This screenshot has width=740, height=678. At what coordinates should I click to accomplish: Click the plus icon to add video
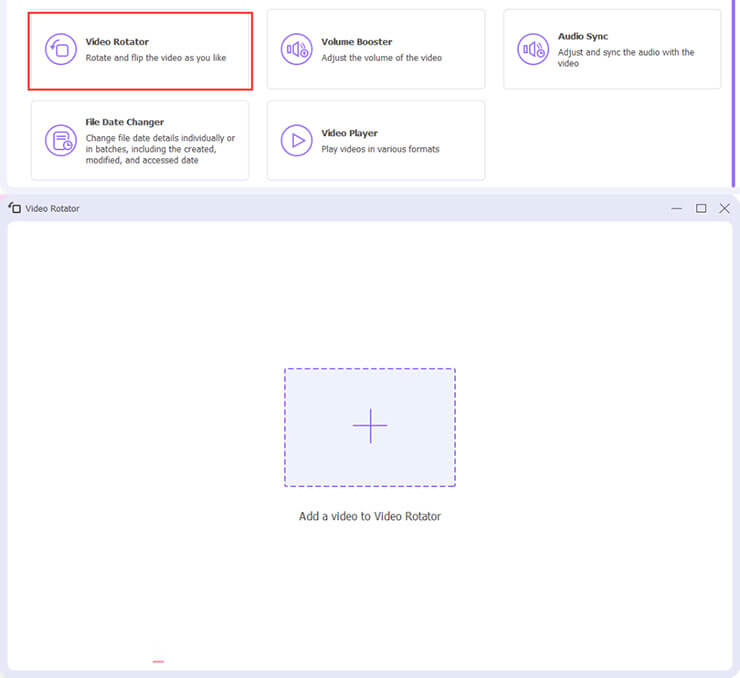(x=370, y=426)
